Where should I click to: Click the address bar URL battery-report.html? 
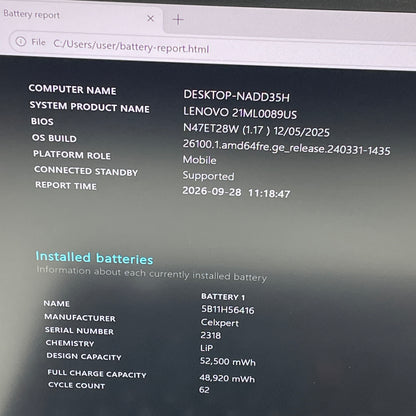[x=131, y=46]
